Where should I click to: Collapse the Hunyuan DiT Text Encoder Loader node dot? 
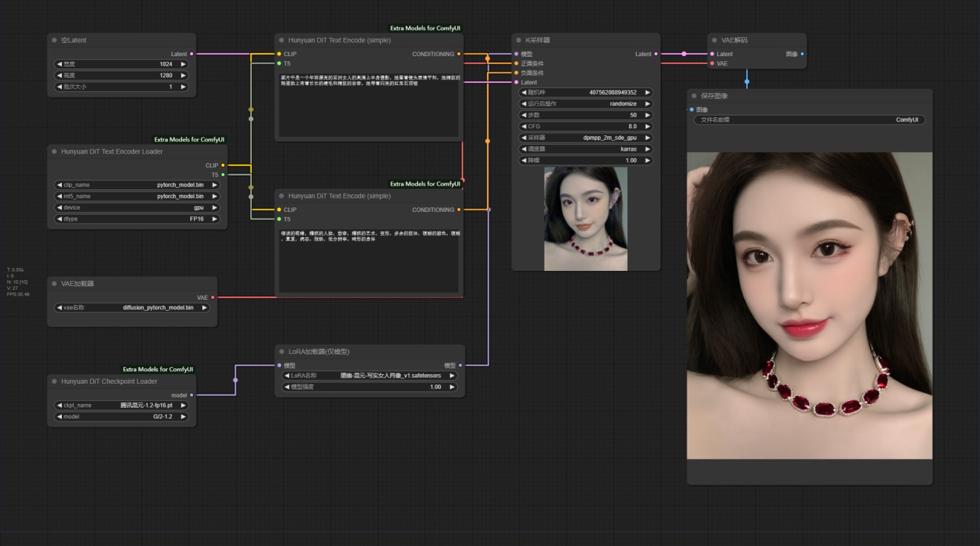pos(55,151)
